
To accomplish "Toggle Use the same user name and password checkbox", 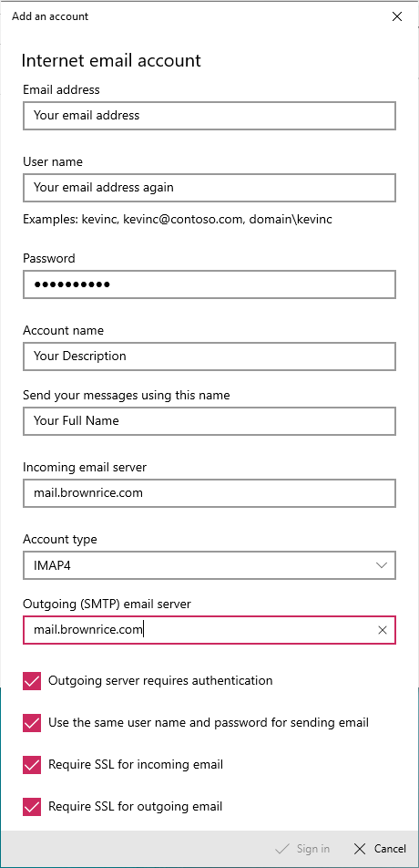I will pos(32,723).
